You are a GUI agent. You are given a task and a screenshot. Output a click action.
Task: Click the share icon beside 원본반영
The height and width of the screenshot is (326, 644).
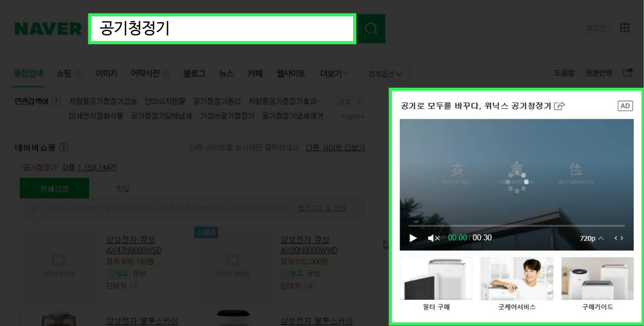628,73
